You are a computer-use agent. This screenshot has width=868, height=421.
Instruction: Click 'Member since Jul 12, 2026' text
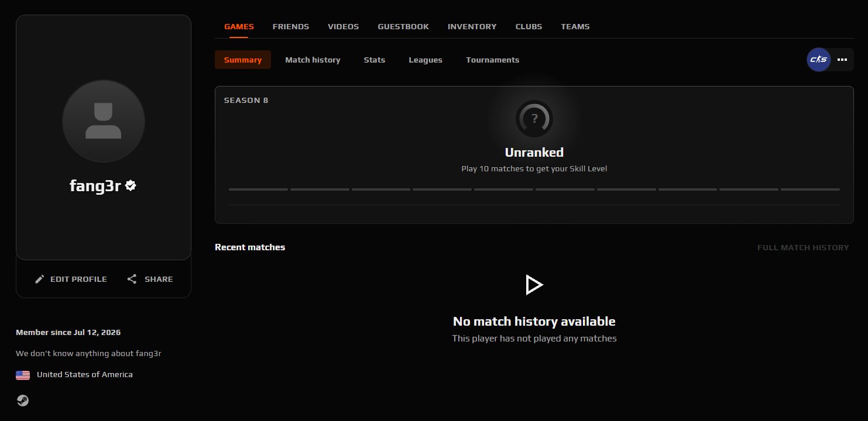68,332
